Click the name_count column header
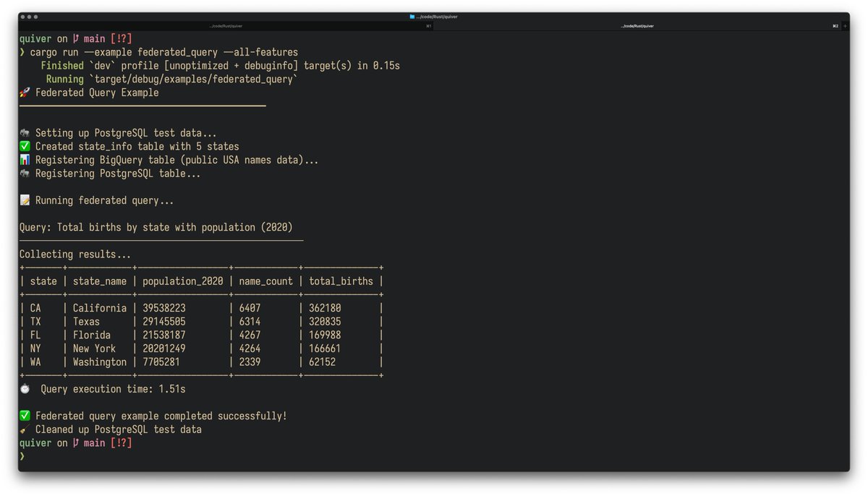The image size is (868, 496). pos(266,281)
